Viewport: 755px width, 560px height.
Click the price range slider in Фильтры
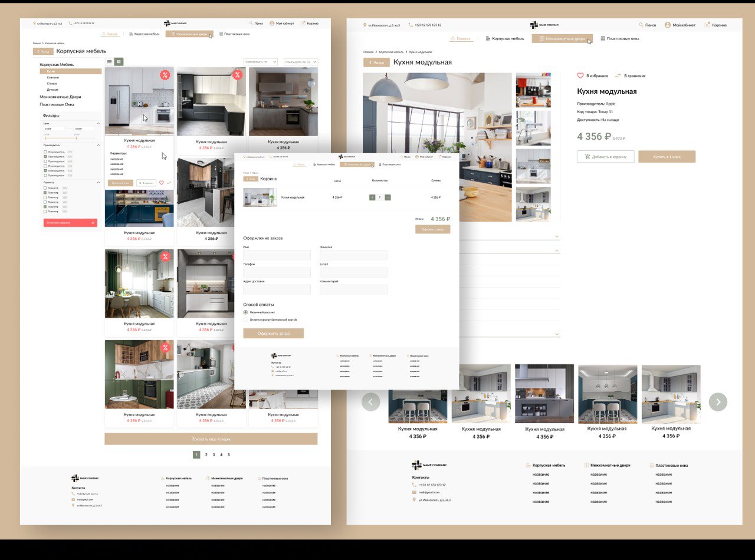70,137
